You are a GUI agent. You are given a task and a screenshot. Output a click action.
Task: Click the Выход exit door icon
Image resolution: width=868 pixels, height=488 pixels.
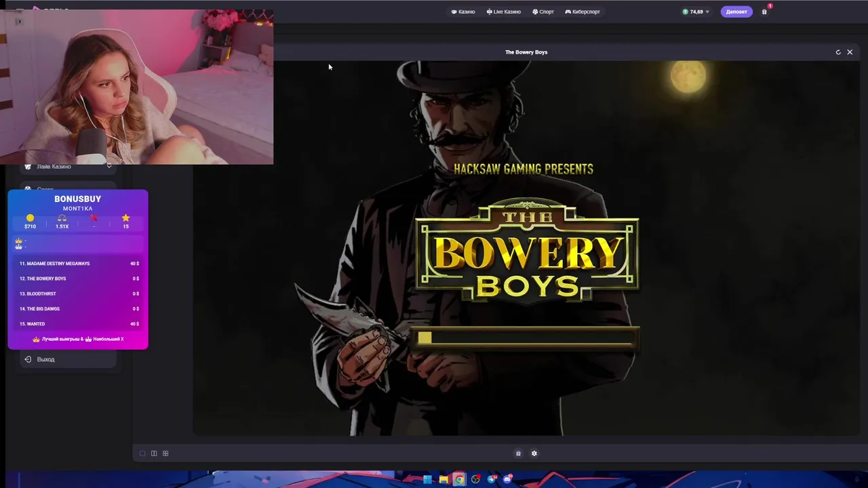(x=28, y=359)
